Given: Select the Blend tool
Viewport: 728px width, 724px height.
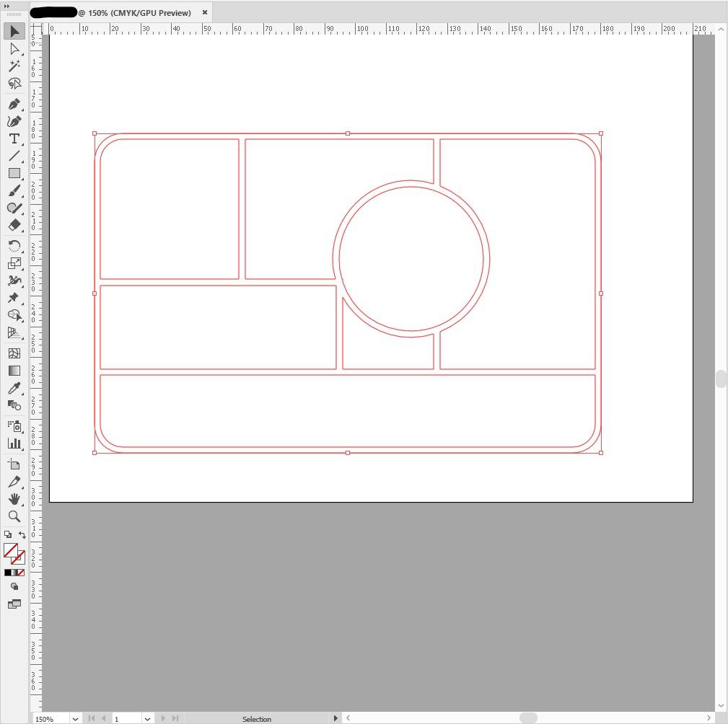Looking at the screenshot, I should pyautogui.click(x=14, y=405).
